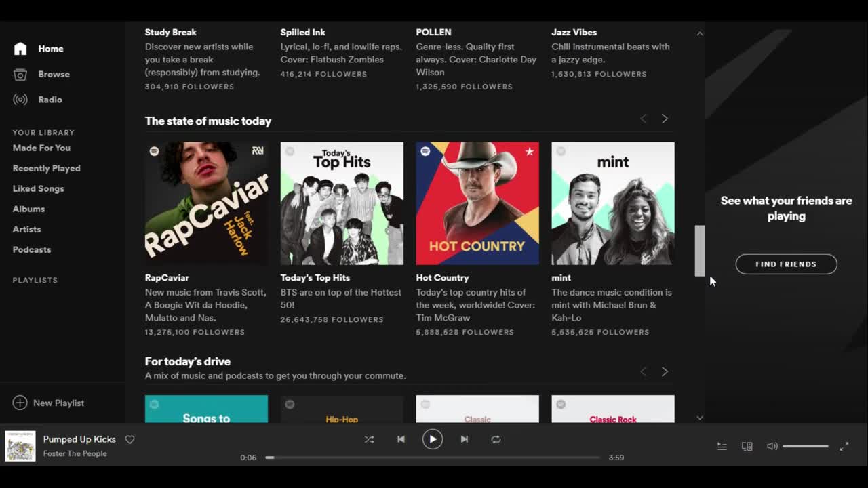The image size is (868, 488).
Task: Adjust the volume slider
Action: coord(806,446)
